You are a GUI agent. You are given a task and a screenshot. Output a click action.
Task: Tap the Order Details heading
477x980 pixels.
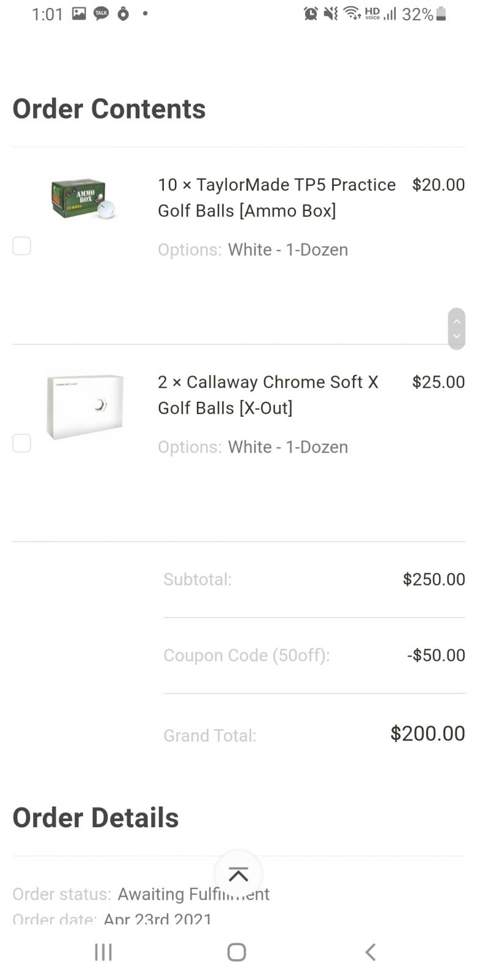point(95,817)
